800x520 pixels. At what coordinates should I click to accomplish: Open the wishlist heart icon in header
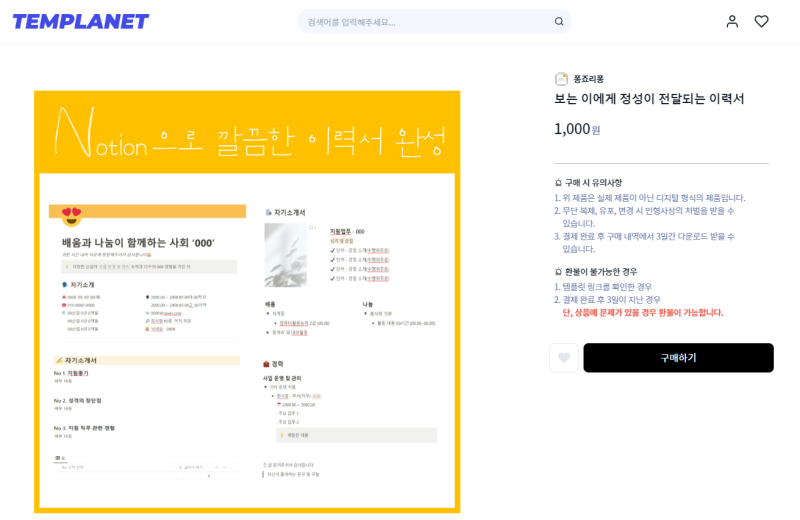click(762, 21)
